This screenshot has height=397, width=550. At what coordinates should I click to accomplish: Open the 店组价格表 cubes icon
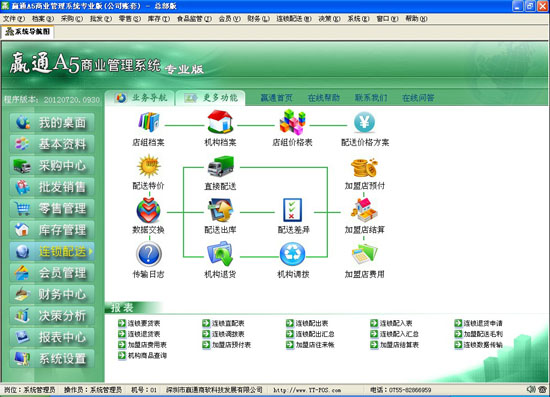click(x=293, y=122)
